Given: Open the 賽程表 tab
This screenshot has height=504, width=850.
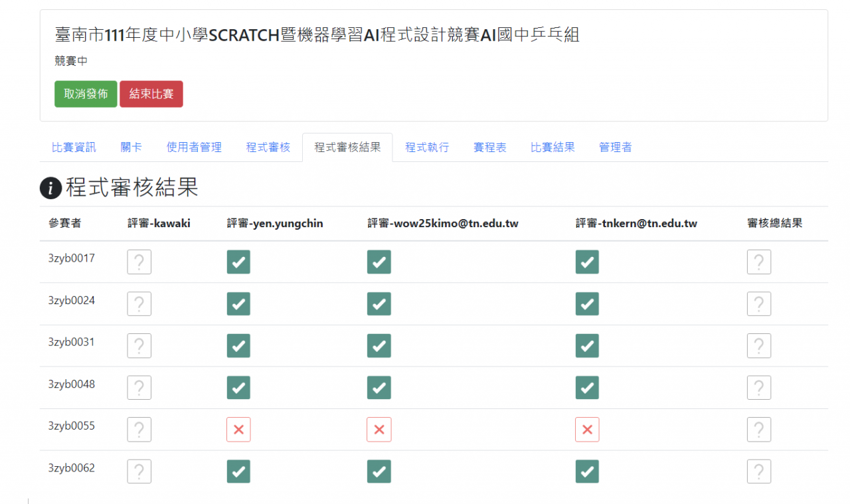Looking at the screenshot, I should tap(489, 147).
